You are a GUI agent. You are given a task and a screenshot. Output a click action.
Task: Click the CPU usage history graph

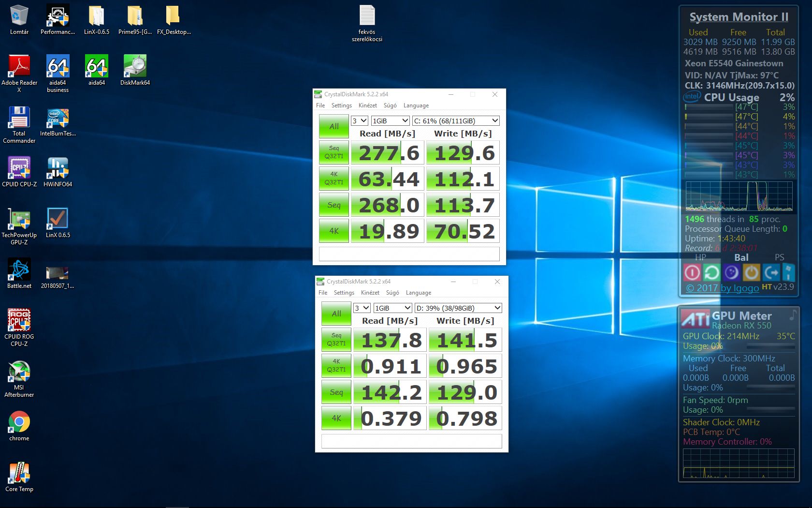[x=739, y=196]
